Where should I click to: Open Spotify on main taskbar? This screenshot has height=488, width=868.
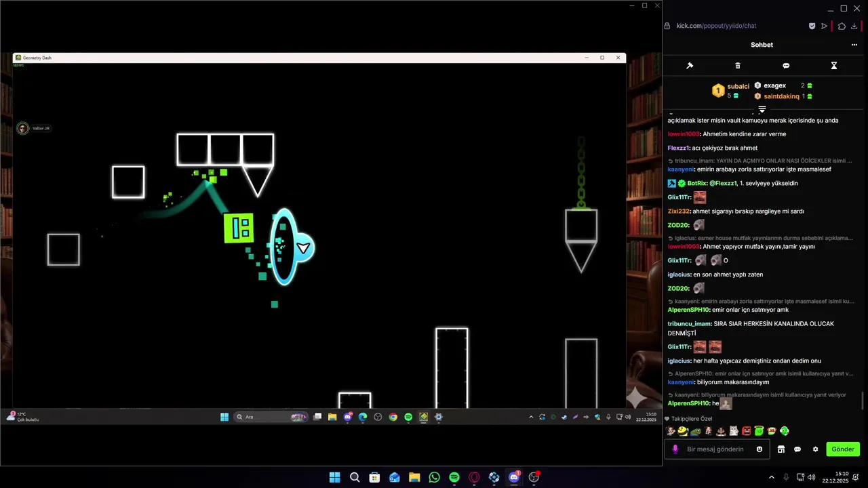pyautogui.click(x=454, y=477)
